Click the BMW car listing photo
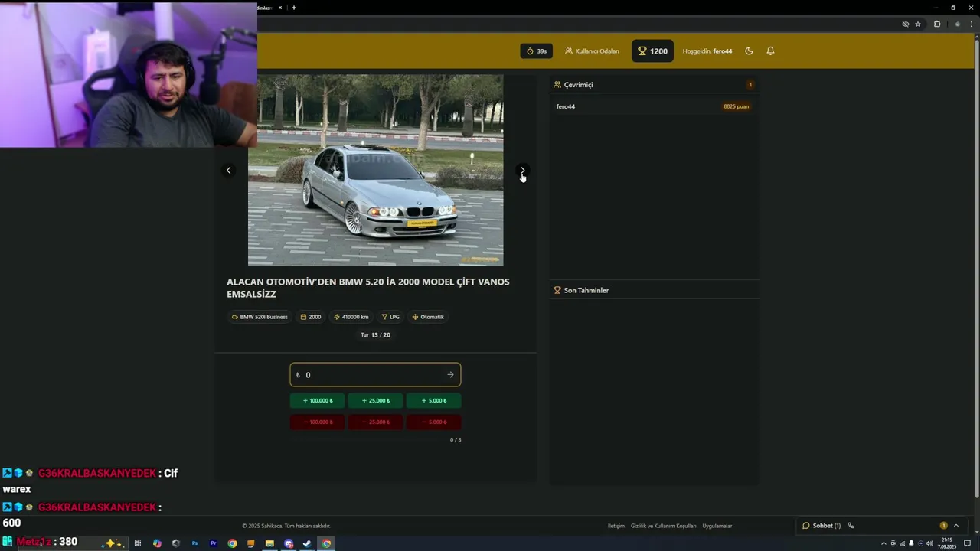Image resolution: width=980 pixels, height=551 pixels. coord(375,170)
